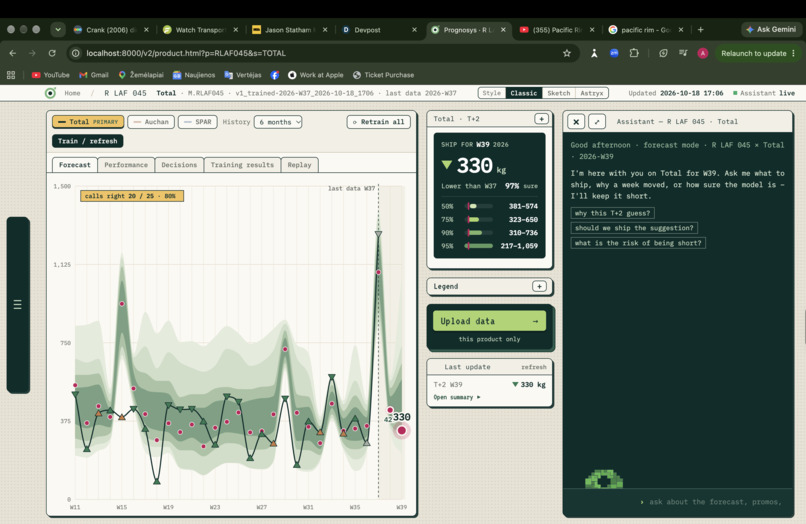
Task: Click refresh in Last update card
Action: pyautogui.click(x=534, y=367)
